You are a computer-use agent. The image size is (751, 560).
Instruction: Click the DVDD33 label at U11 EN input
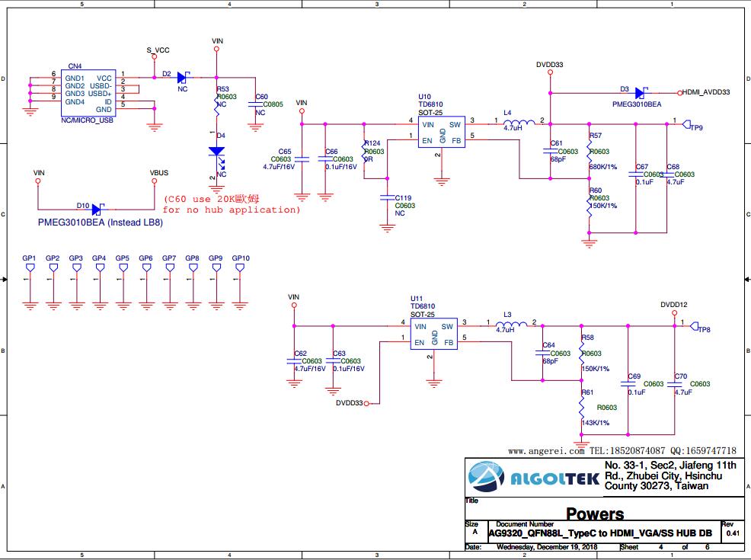coord(349,403)
